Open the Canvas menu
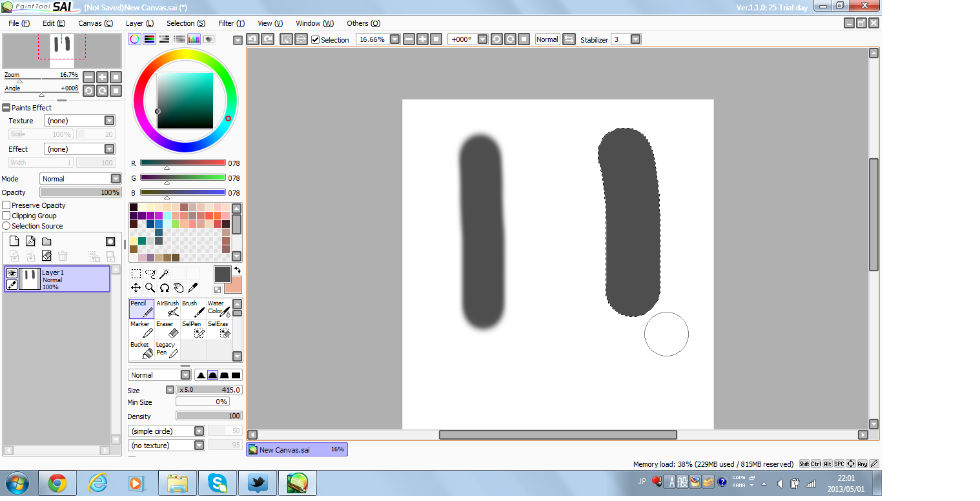Image resolution: width=980 pixels, height=501 pixels. (x=96, y=23)
